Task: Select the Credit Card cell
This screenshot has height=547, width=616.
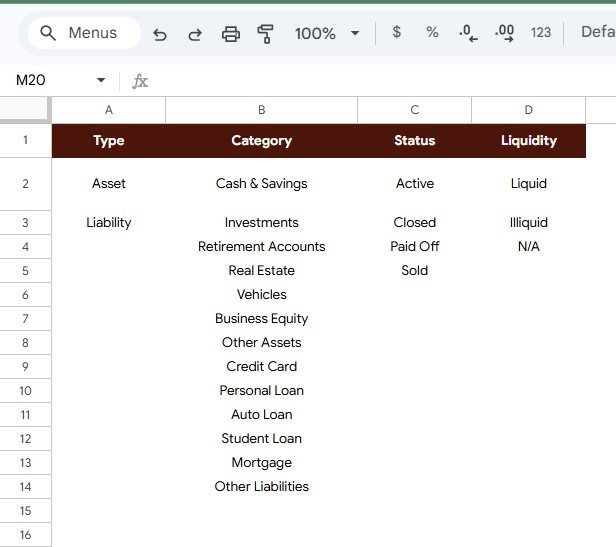Action: 262,367
